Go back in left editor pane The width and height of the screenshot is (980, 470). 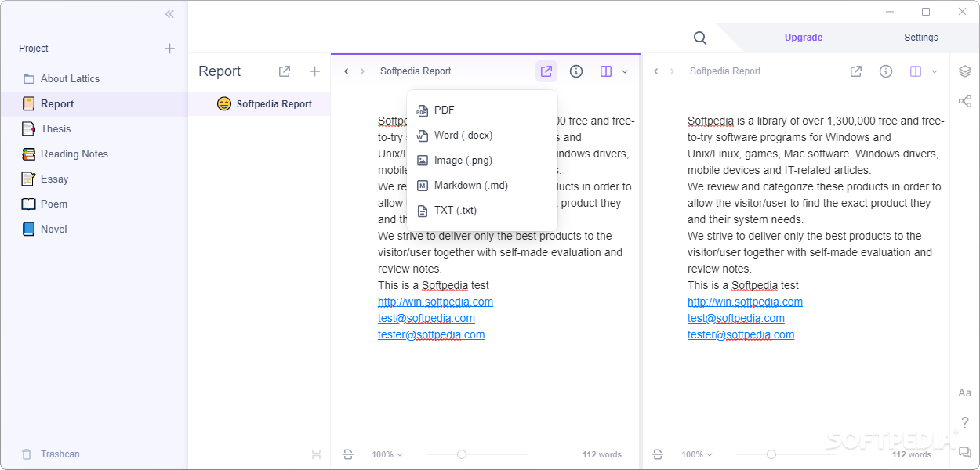347,71
